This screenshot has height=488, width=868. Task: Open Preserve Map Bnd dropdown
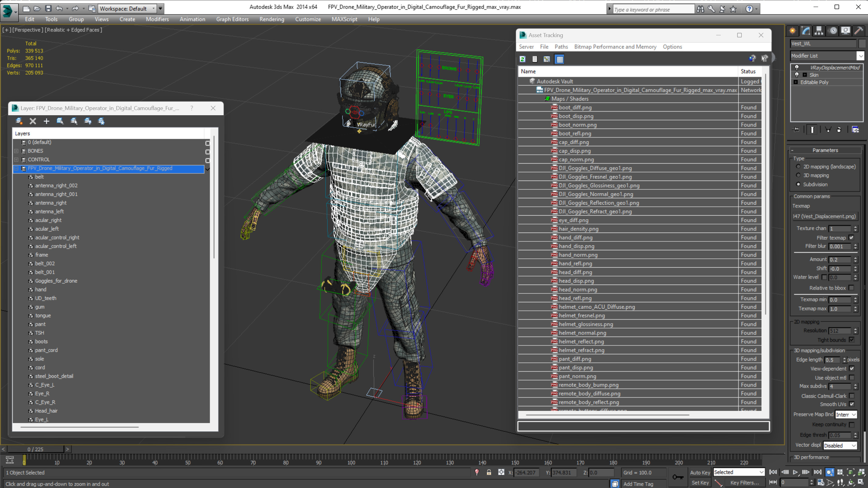(x=846, y=415)
